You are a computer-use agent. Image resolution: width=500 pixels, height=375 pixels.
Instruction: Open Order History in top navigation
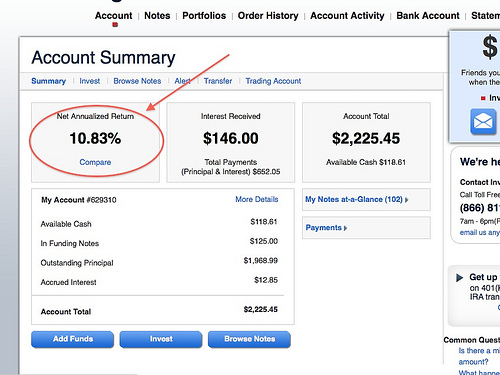268,16
